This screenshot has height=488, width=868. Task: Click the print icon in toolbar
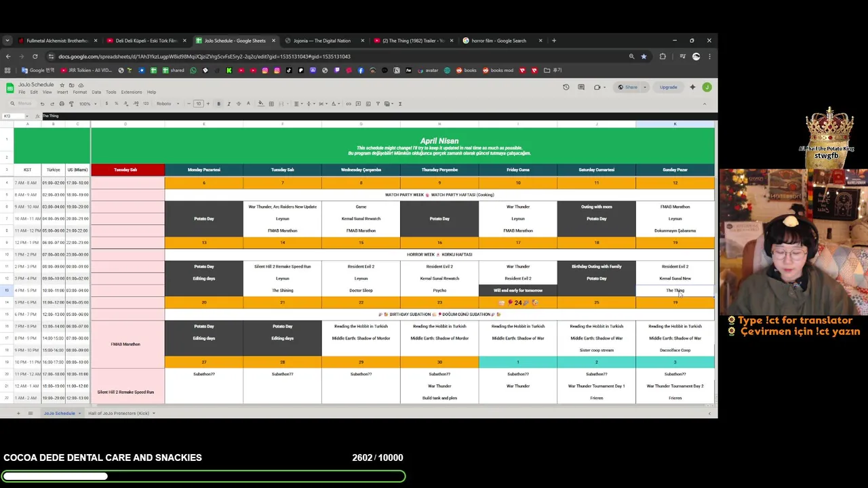62,104
